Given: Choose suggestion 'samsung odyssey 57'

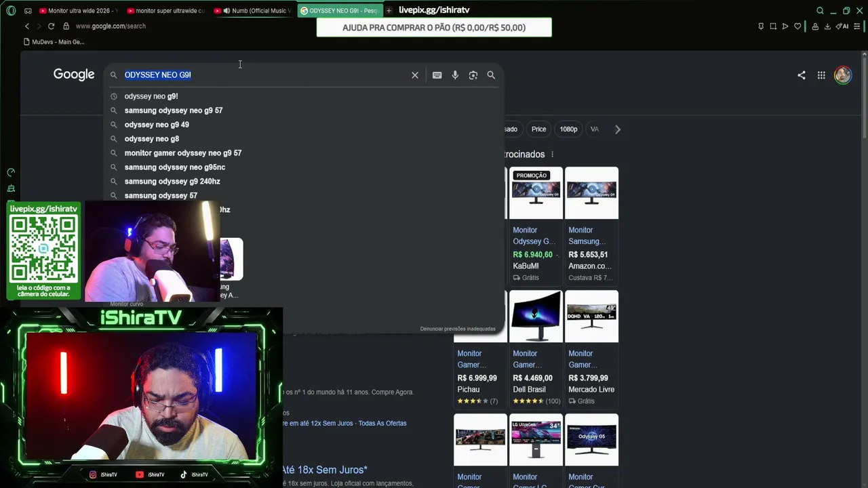Looking at the screenshot, I should (304, 196).
